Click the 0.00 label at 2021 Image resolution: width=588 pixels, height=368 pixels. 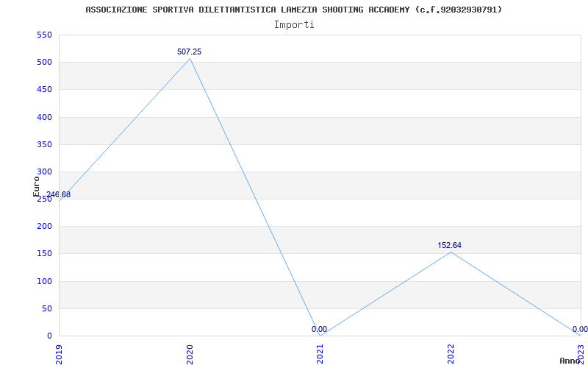point(319,329)
